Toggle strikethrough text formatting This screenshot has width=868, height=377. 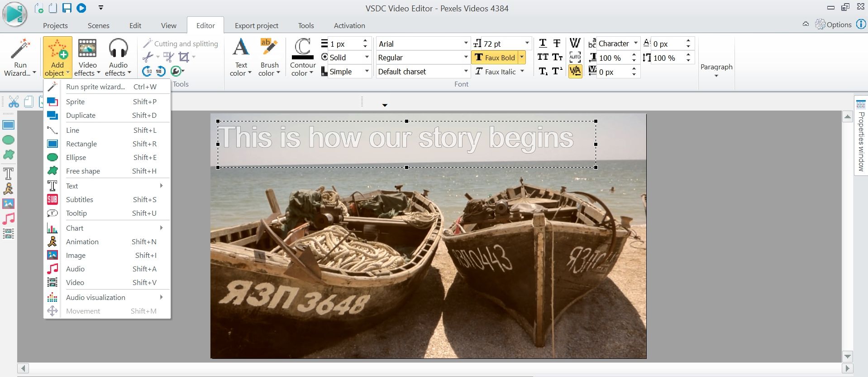557,43
